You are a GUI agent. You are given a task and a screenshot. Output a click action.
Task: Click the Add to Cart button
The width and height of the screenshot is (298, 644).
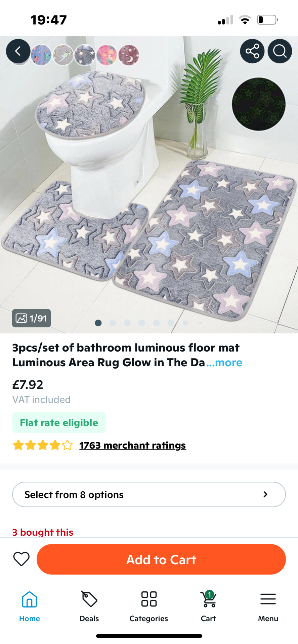tap(161, 559)
